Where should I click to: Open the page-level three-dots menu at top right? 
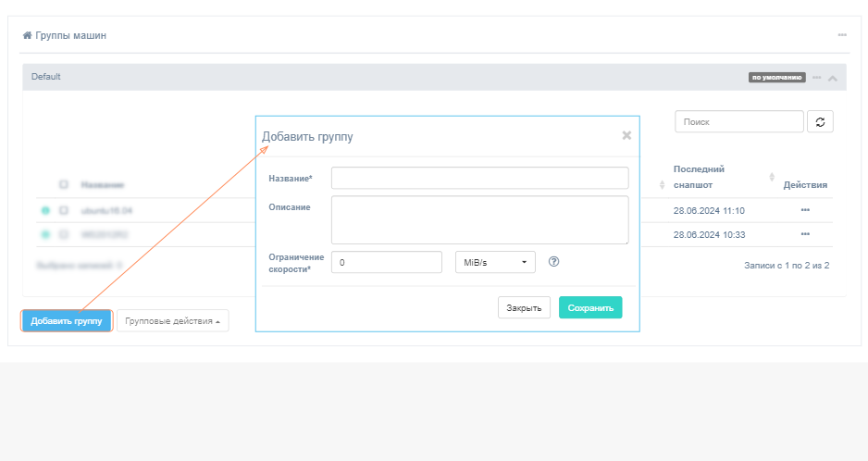pos(842,35)
